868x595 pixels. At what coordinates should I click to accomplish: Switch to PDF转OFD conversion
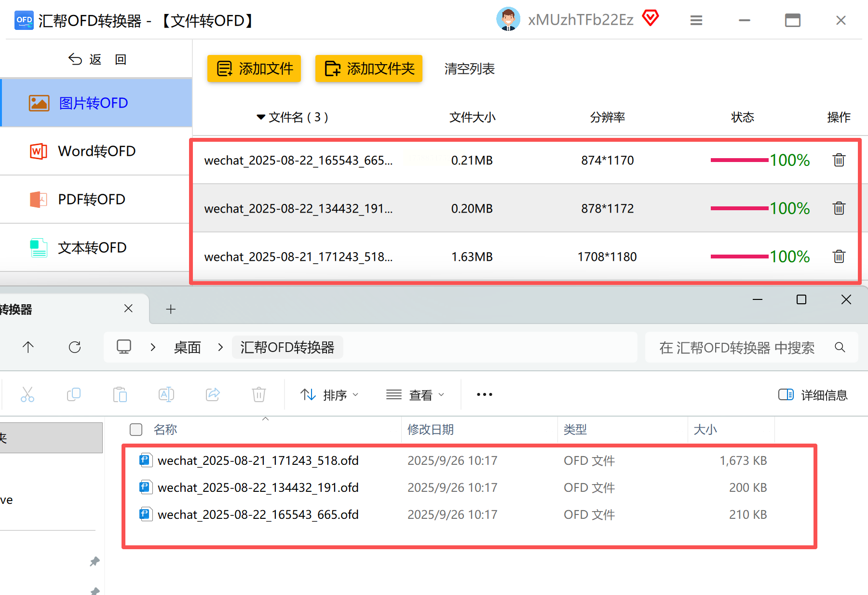pyautogui.click(x=96, y=199)
